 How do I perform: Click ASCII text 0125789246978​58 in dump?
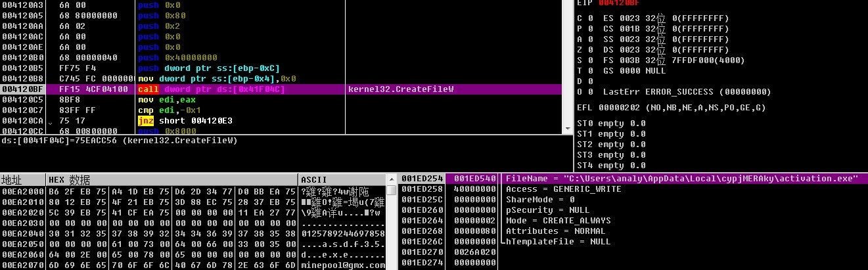[x=342, y=233]
